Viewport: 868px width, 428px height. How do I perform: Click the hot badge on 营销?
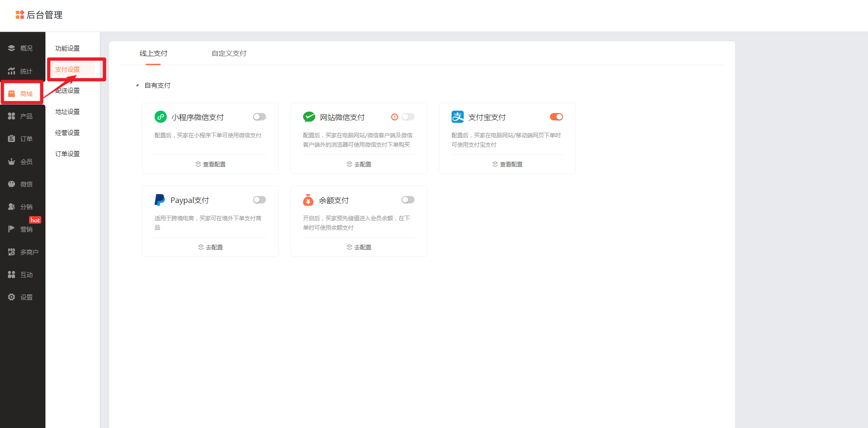click(35, 220)
